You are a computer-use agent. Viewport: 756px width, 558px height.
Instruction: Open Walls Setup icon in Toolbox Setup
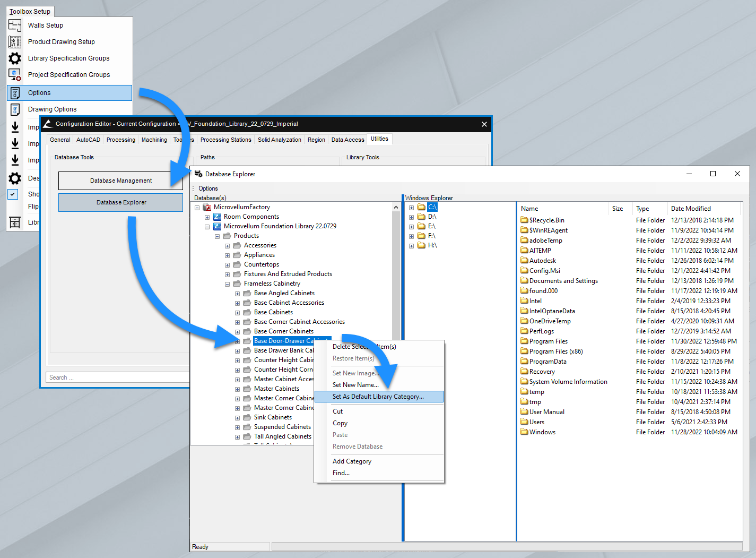(x=15, y=25)
